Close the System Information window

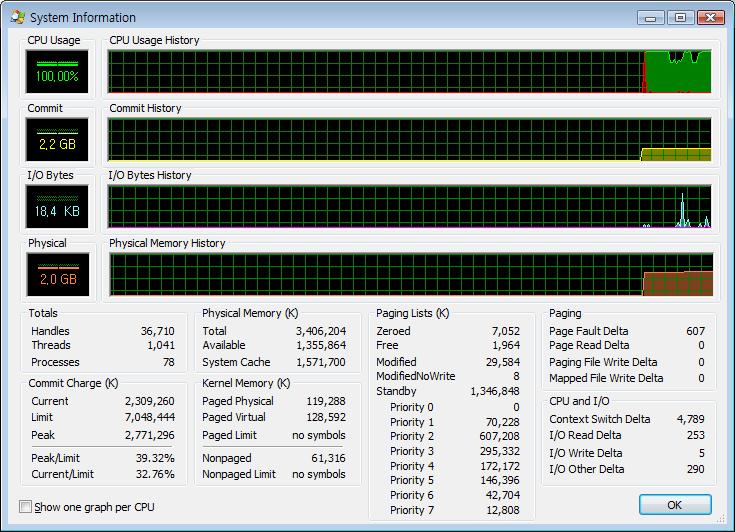tap(711, 18)
